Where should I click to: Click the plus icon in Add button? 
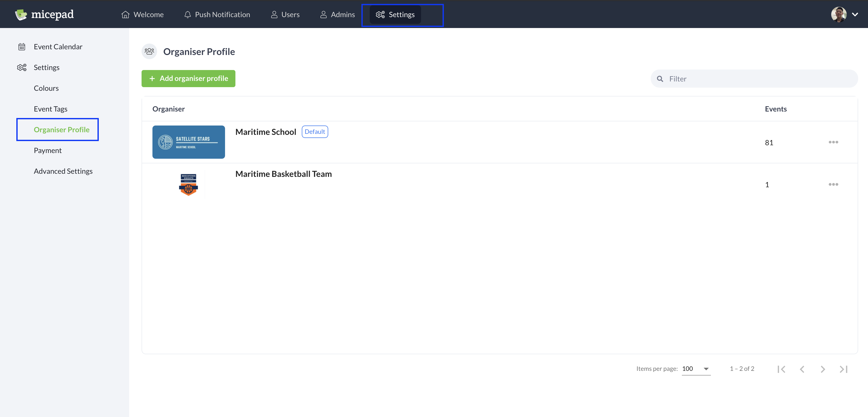[152, 79]
